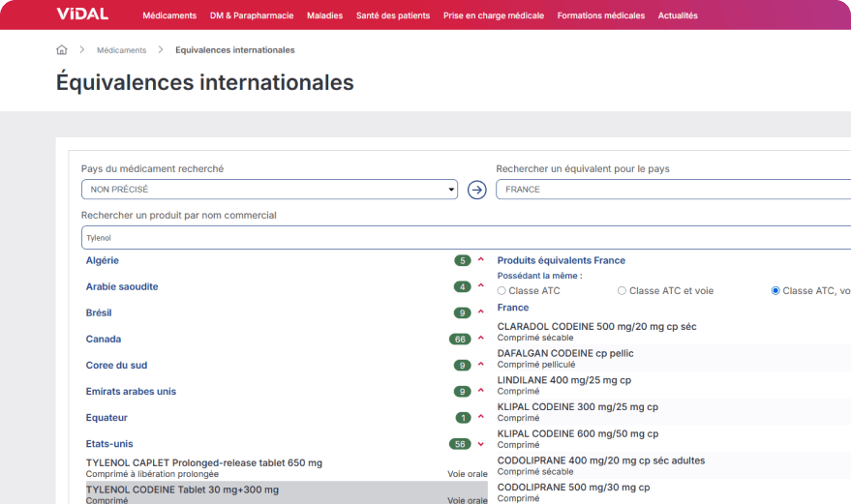Click the green 56 badge for Etats-unis

[x=460, y=444]
